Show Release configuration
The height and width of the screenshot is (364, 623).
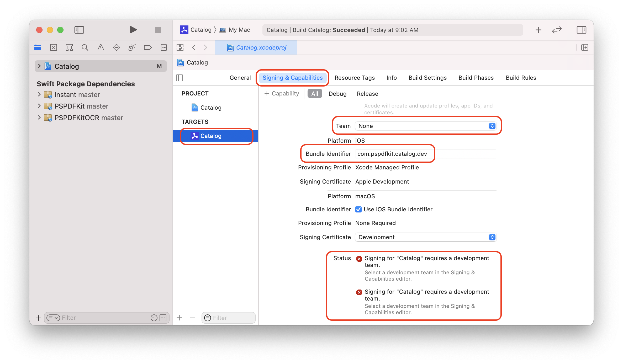[x=367, y=94]
